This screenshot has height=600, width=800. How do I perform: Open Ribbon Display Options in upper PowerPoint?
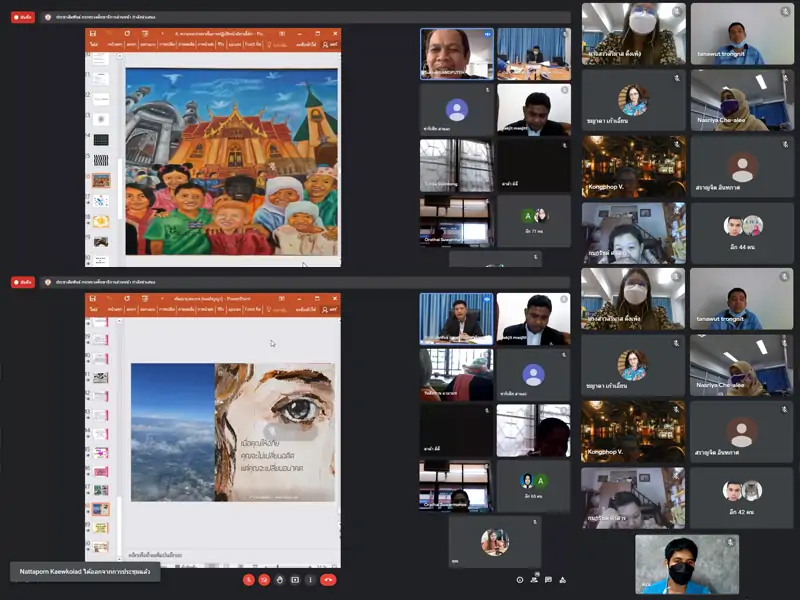(282, 33)
